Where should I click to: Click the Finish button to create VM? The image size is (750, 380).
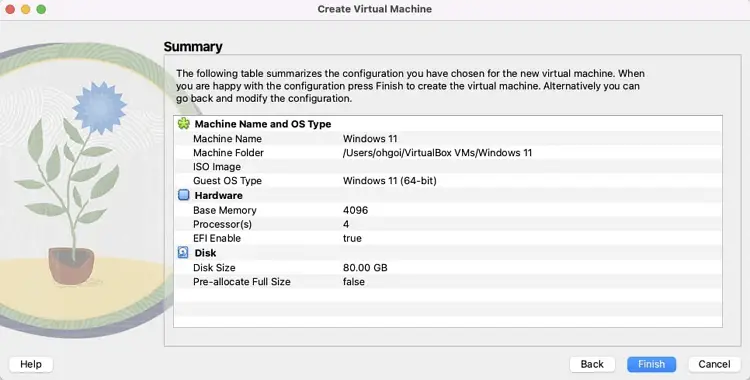(651, 364)
